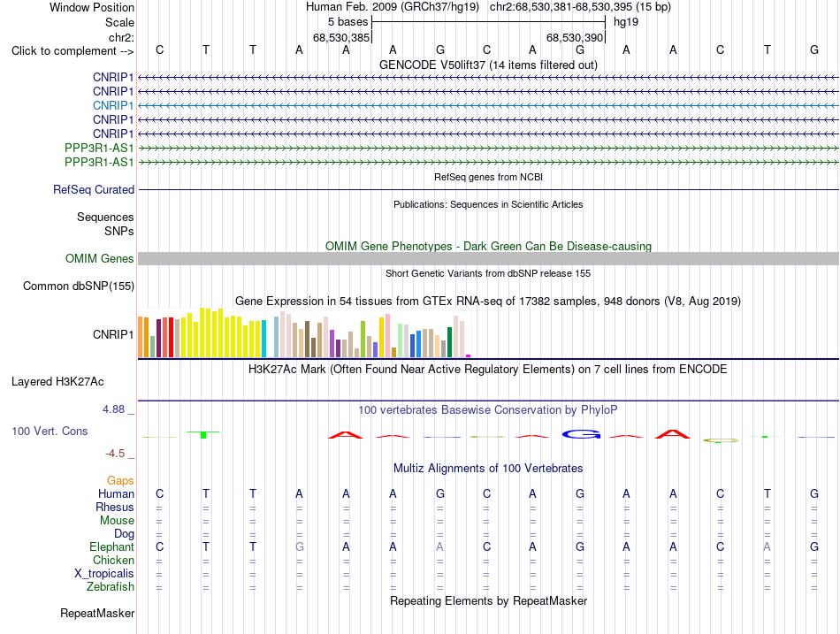The height and width of the screenshot is (634, 840).
Task: Click the 'Click to complement -->' label
Action: (73, 51)
